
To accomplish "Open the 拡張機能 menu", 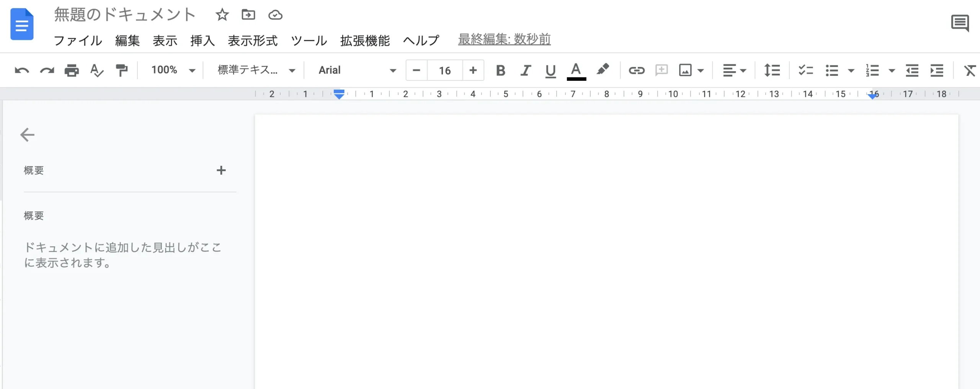I will click(x=365, y=40).
